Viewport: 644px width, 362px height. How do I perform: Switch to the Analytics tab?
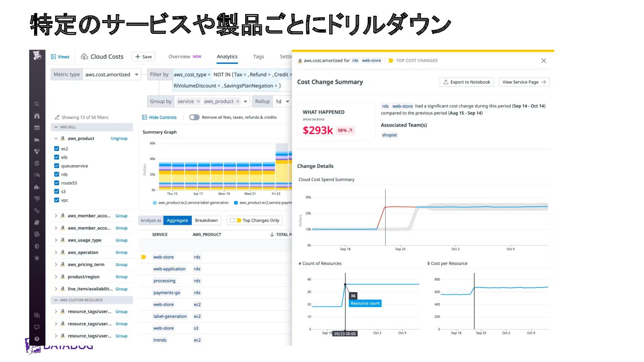pyautogui.click(x=227, y=57)
